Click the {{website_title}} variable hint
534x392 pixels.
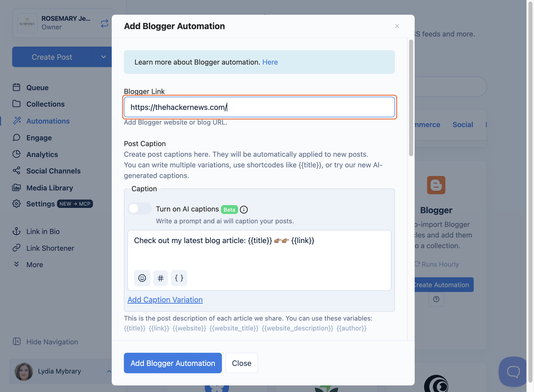tap(234, 328)
